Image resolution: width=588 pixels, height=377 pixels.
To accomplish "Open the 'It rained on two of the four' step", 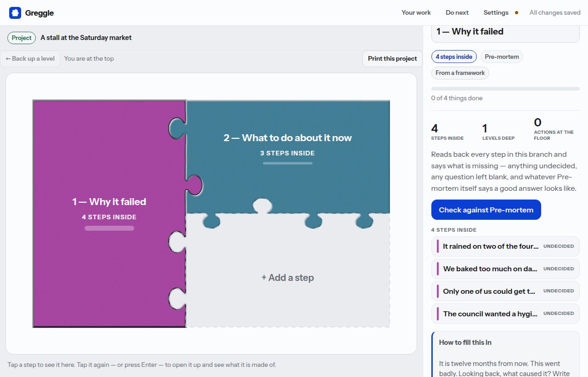I will point(505,246).
